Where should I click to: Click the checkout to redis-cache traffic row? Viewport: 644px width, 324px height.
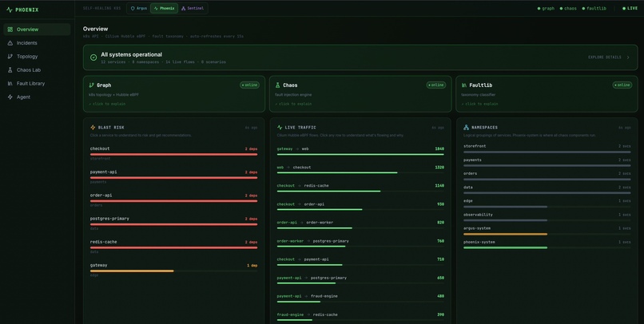(360, 188)
